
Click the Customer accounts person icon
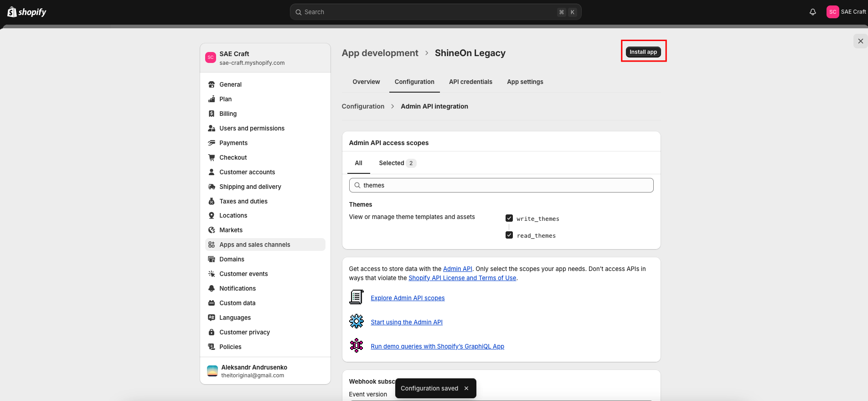(212, 172)
